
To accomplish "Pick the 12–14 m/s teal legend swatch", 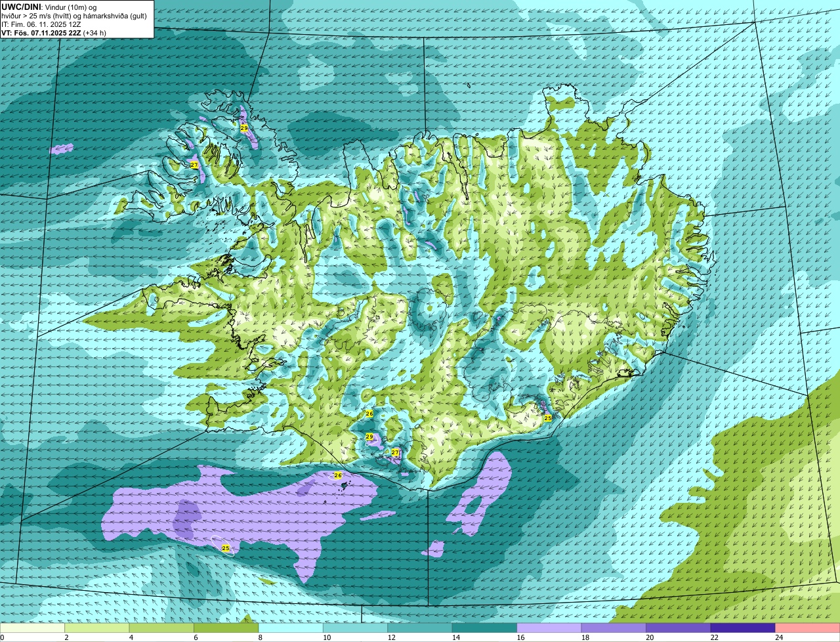I will [x=421, y=628].
